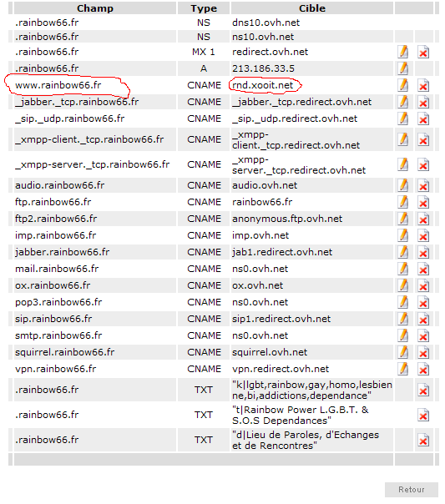Delete the TXT keywords lgbt,rainbow record
Screen dimensions: 445x504
[x=423, y=391]
